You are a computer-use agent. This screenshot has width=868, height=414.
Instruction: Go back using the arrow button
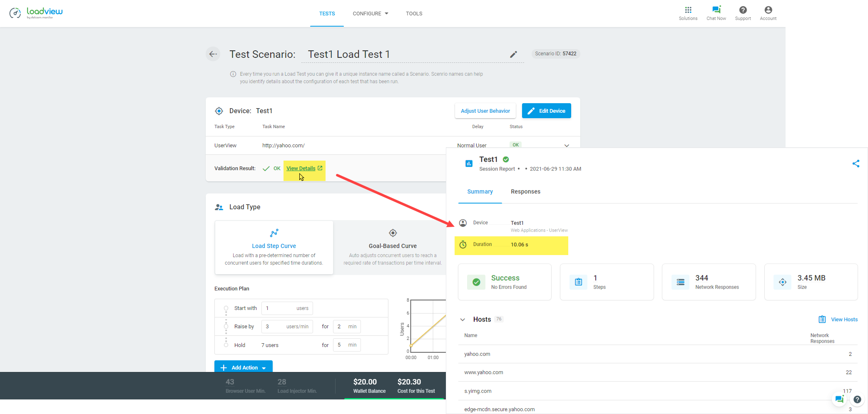(x=213, y=54)
